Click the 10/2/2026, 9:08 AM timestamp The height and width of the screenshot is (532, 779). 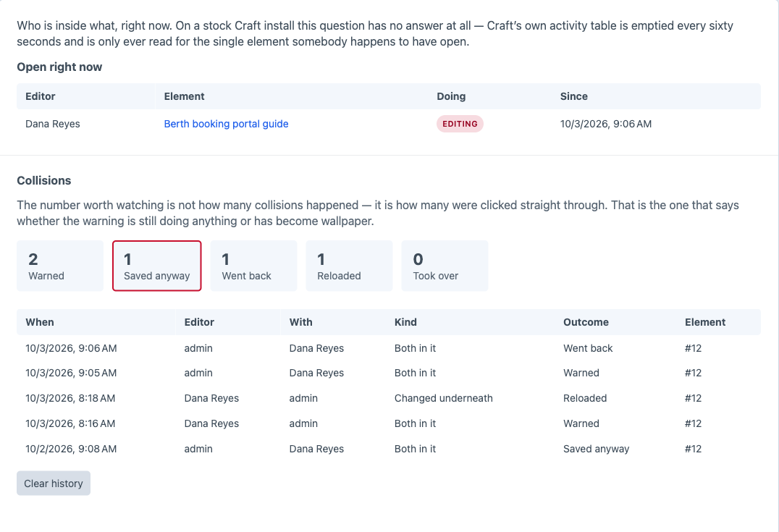71,449
